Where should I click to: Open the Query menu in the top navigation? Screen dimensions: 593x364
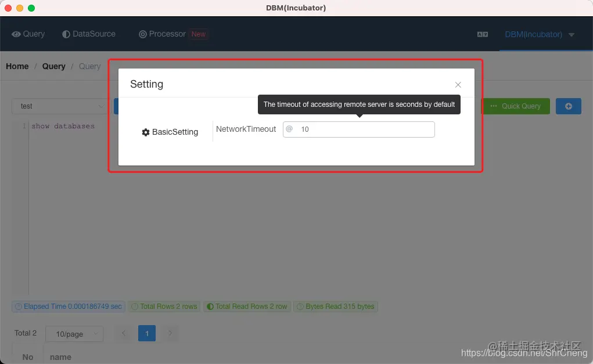[28, 34]
